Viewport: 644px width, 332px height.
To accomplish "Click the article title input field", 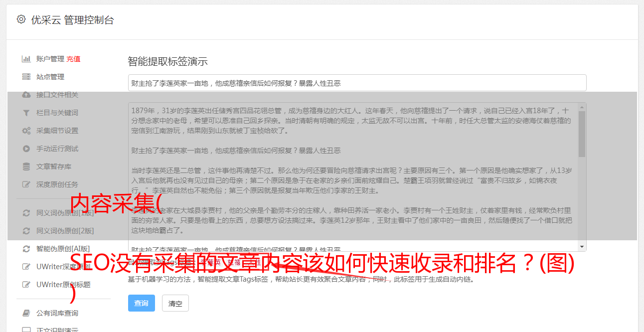I will [357, 83].
